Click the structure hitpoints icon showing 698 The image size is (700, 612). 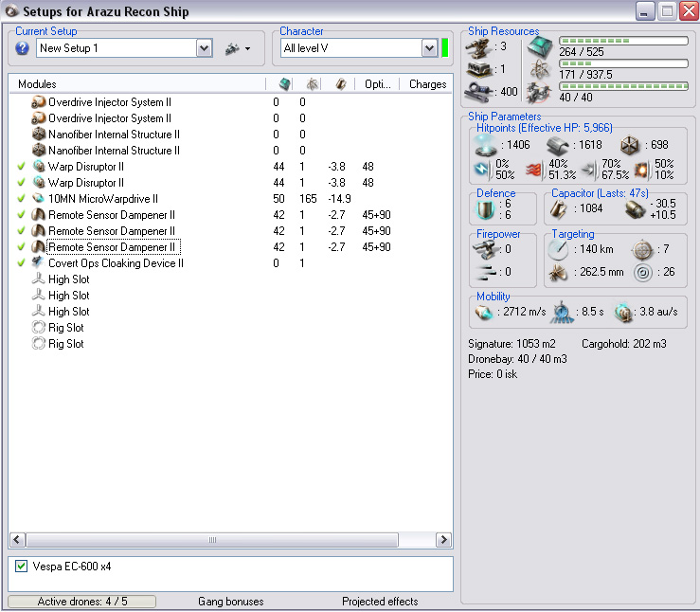pos(630,145)
